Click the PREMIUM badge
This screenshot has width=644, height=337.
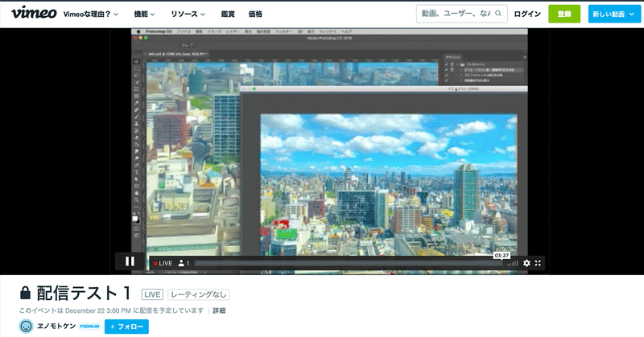pos(89,327)
